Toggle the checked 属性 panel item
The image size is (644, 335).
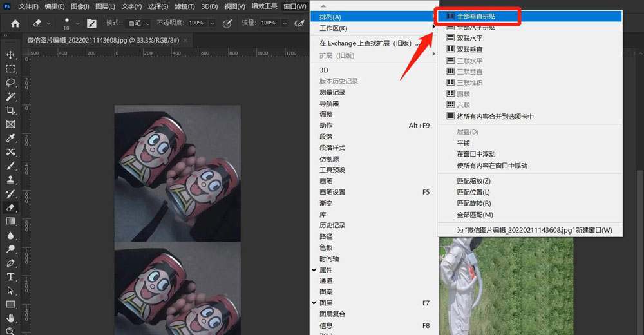325,270
